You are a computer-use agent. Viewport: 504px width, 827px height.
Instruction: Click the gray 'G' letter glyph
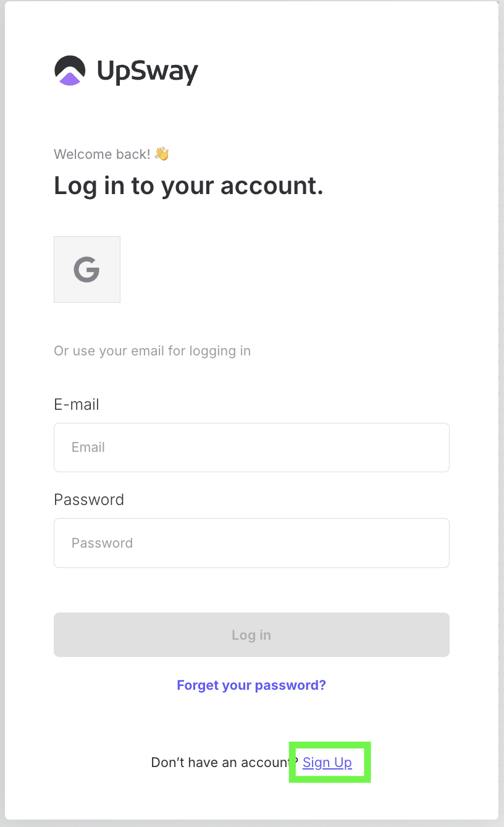click(87, 270)
